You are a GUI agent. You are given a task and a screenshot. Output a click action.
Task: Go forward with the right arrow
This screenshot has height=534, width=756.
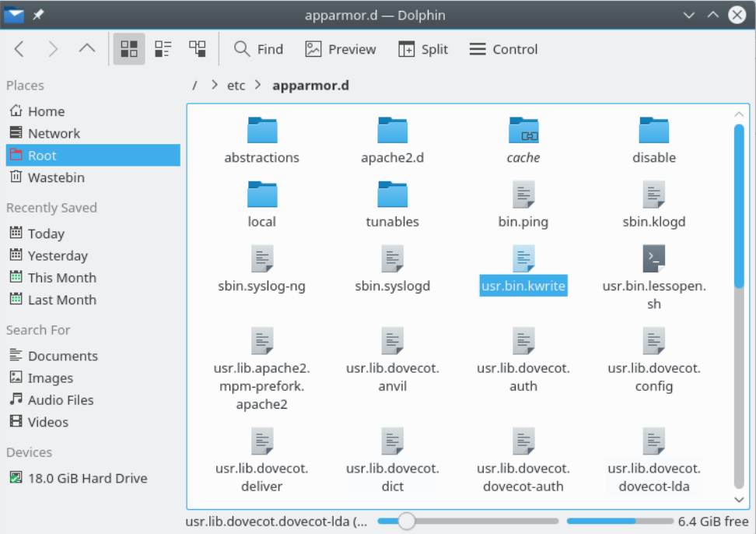coord(53,49)
